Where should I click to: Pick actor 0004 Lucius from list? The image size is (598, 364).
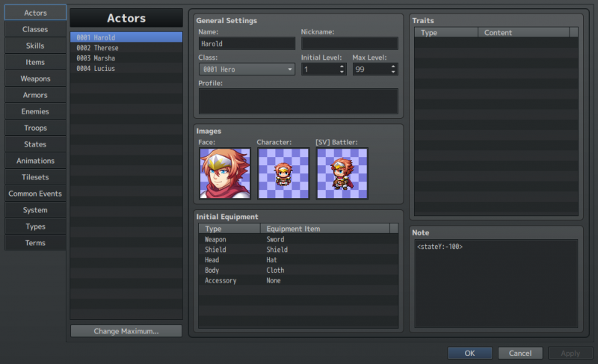[126, 68]
